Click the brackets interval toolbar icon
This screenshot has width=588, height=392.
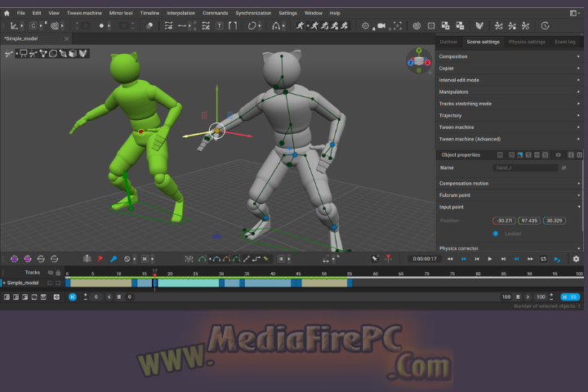click(x=233, y=26)
